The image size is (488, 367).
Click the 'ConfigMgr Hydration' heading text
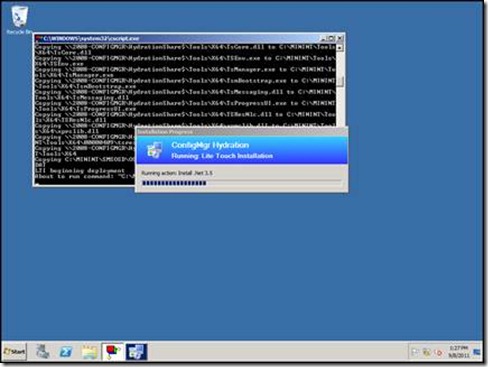click(x=210, y=145)
